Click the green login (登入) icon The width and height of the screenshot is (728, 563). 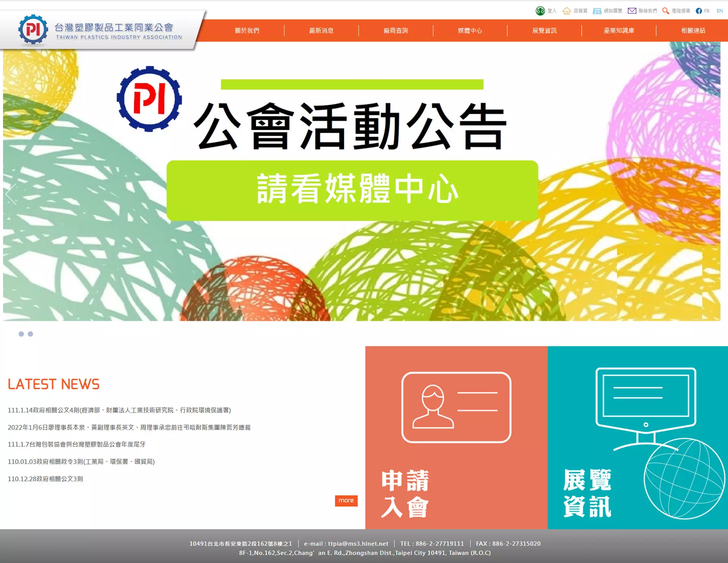tap(540, 11)
